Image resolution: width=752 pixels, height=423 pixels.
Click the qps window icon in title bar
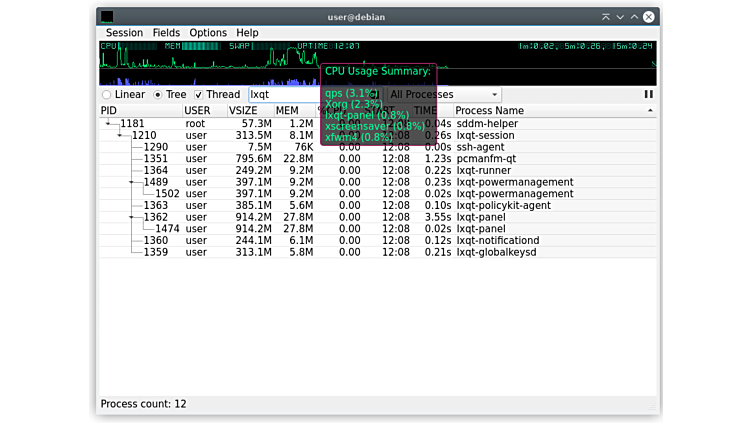point(107,17)
